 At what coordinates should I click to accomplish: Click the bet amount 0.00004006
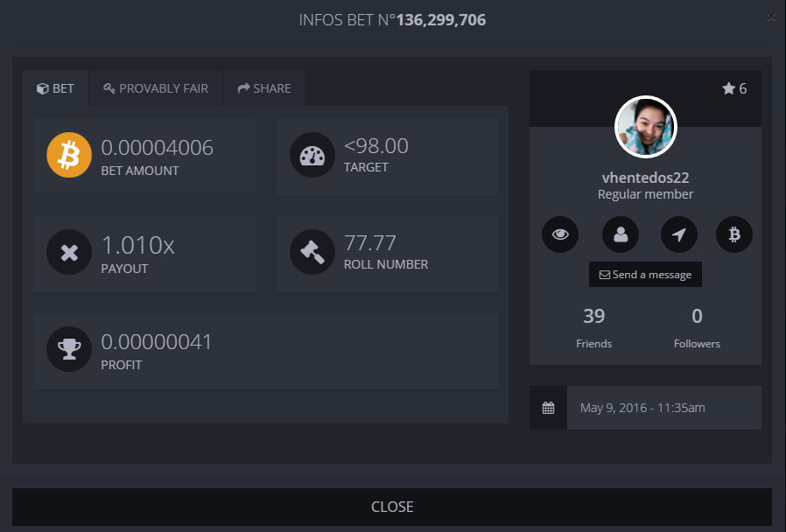coord(158,148)
